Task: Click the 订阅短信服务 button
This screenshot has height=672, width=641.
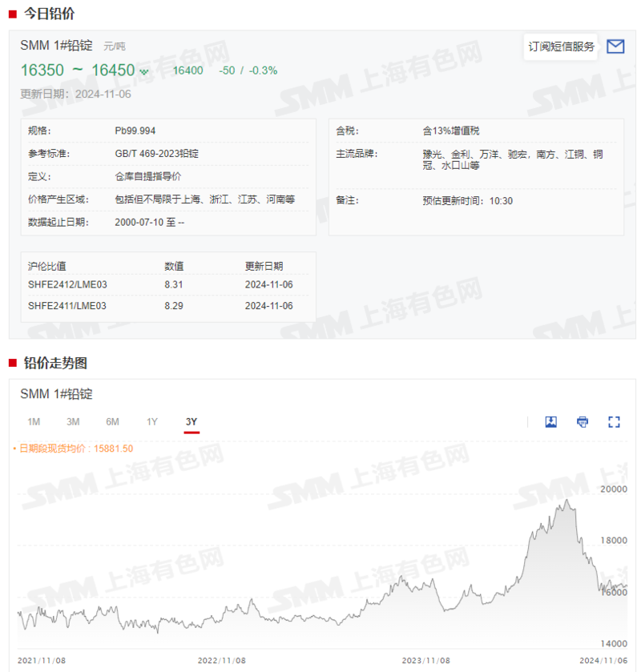Action: pyautogui.click(x=561, y=46)
